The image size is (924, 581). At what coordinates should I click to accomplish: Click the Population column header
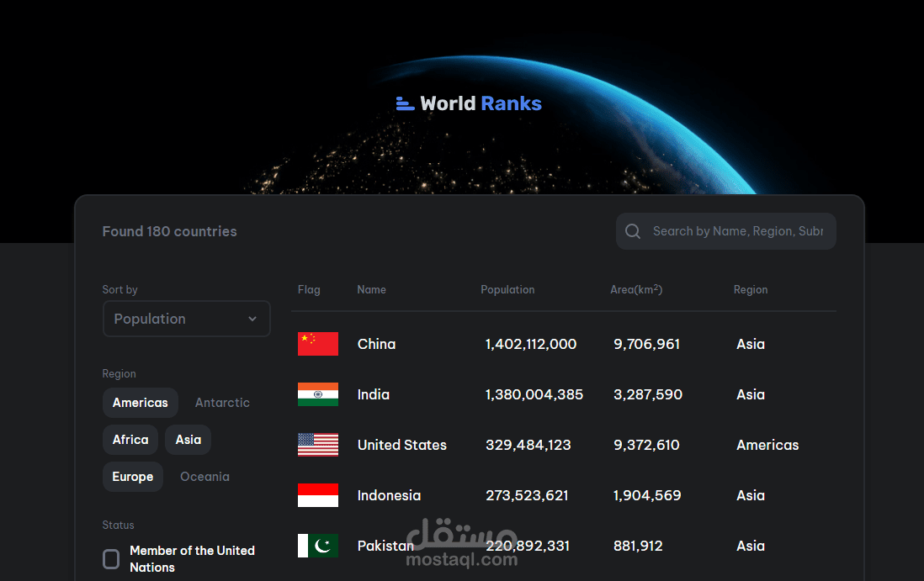[507, 289]
